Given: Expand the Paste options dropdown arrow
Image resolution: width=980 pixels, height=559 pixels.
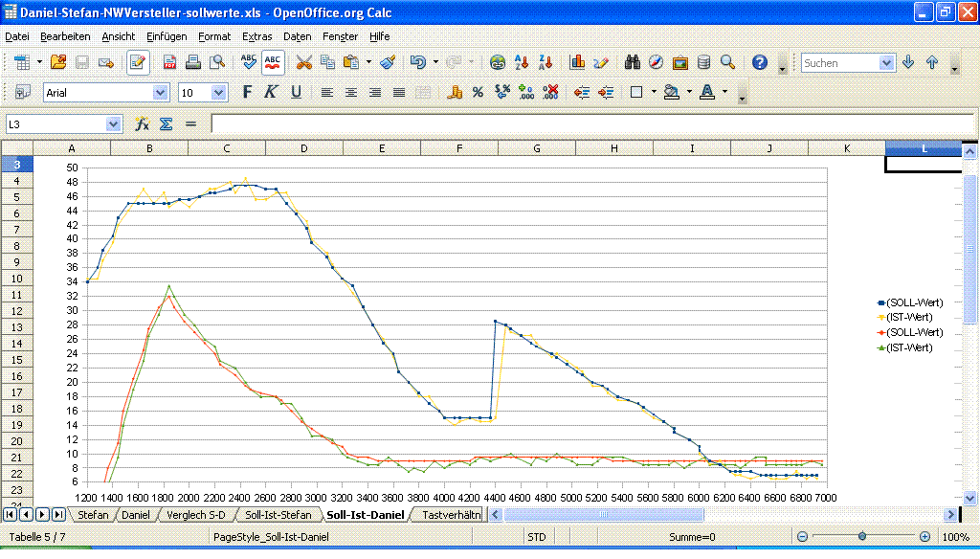Looking at the screenshot, I should point(368,62).
